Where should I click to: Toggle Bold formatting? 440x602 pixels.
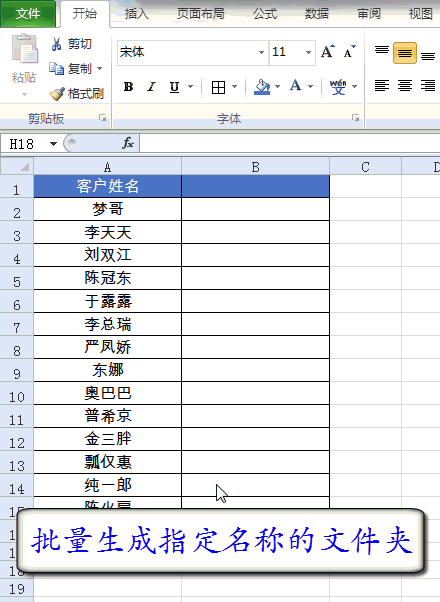point(129,87)
